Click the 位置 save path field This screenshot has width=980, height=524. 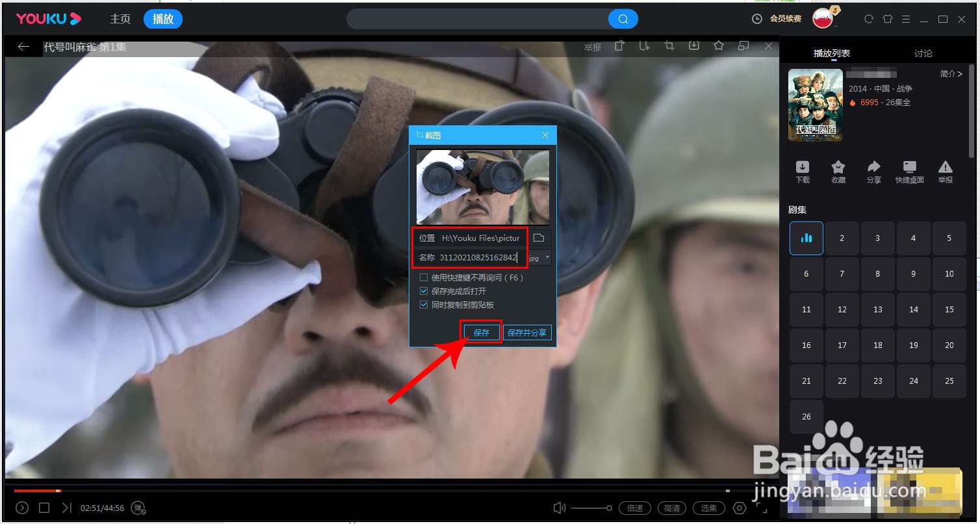pos(480,238)
